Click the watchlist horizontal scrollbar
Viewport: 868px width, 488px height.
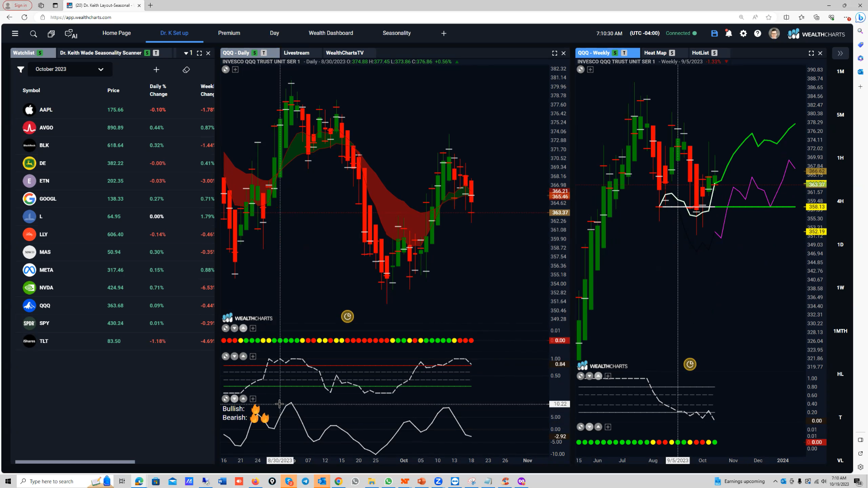tap(75, 462)
